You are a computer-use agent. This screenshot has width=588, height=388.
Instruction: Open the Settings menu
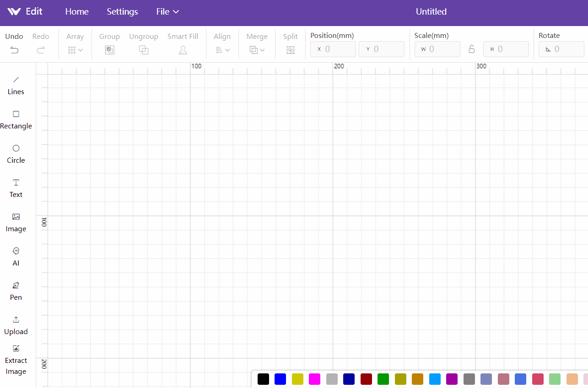122,12
